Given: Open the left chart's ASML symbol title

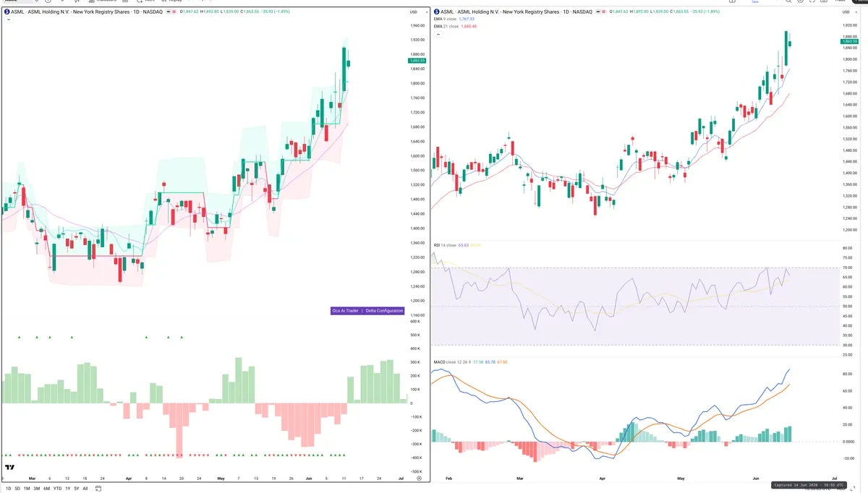Looking at the screenshot, I should point(88,12).
